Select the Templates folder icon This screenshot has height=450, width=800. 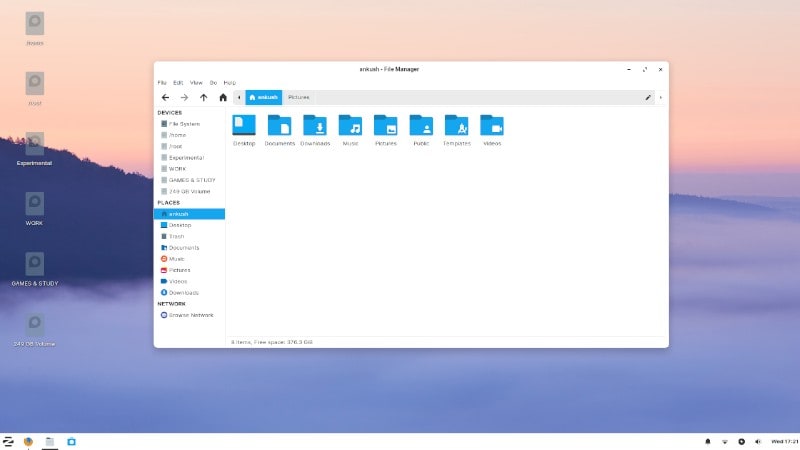point(456,126)
